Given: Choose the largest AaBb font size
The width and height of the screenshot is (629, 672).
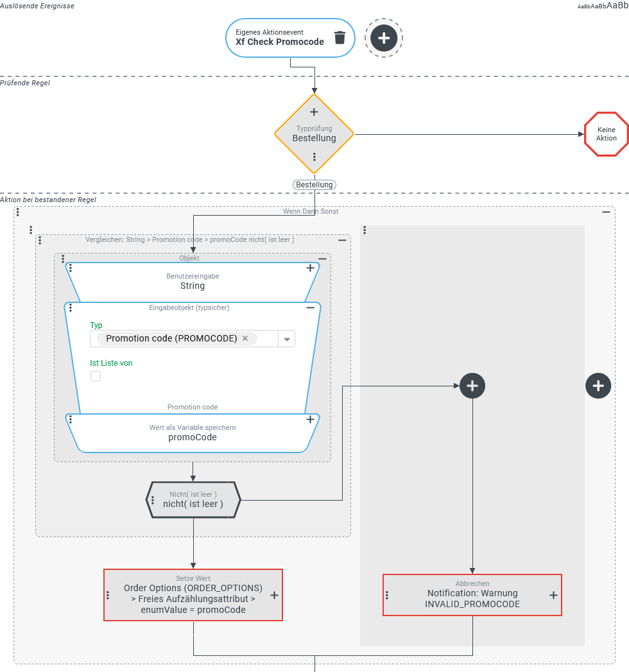Looking at the screenshot, I should pos(617,5).
